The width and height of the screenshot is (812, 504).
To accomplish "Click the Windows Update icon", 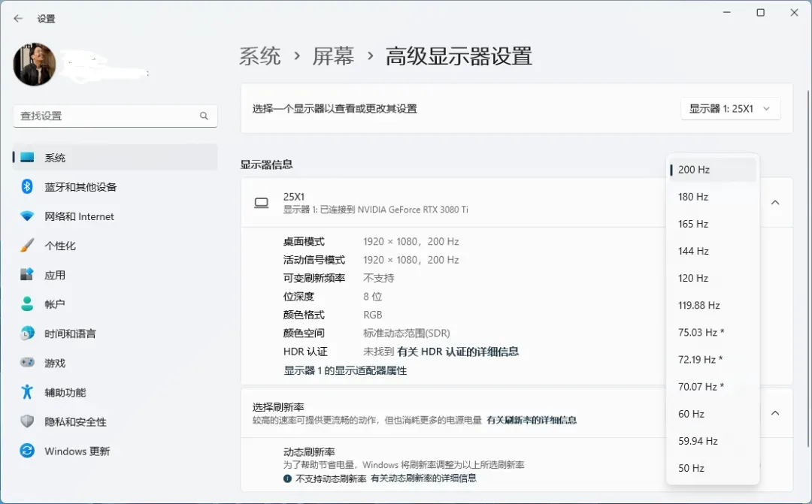I will [x=27, y=451].
